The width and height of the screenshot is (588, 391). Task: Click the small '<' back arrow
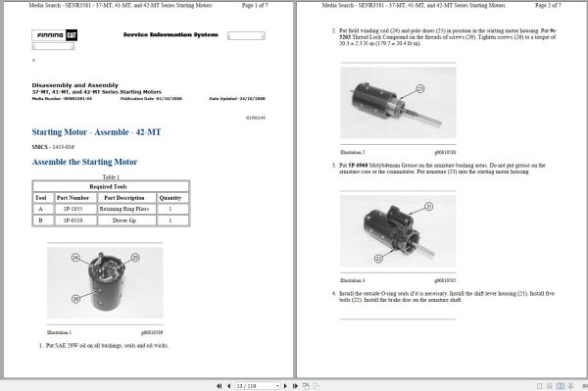click(x=33, y=60)
